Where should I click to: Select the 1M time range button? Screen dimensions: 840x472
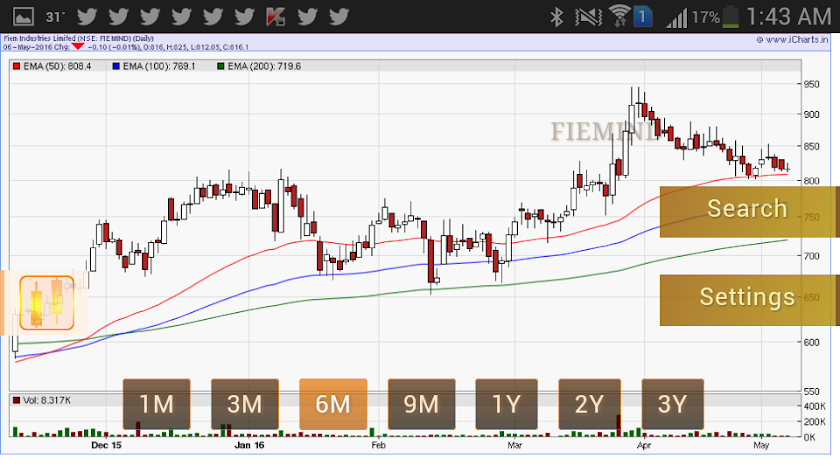[156, 404]
